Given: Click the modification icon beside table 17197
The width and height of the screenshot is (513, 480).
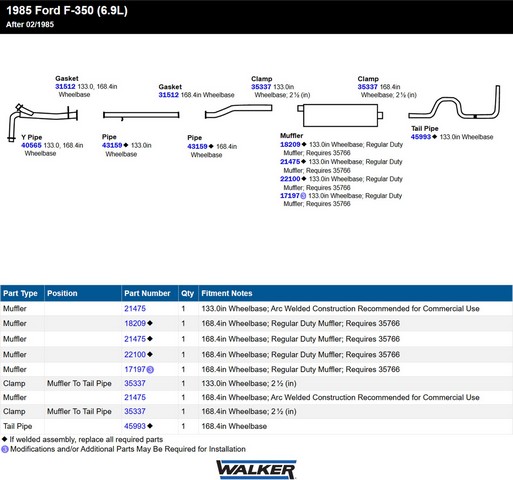Looking at the screenshot, I should pyautogui.click(x=150, y=370).
